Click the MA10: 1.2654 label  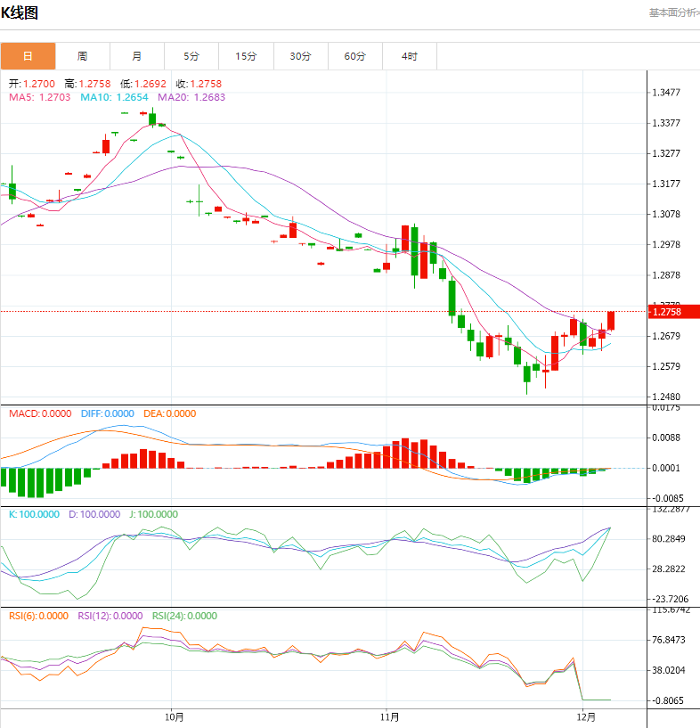[x=114, y=97]
